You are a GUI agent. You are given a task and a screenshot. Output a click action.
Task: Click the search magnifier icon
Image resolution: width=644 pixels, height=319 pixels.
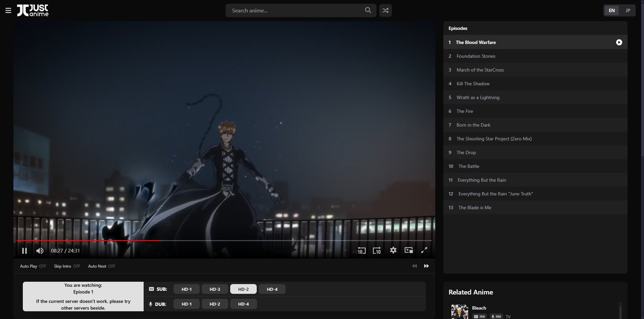tap(368, 10)
